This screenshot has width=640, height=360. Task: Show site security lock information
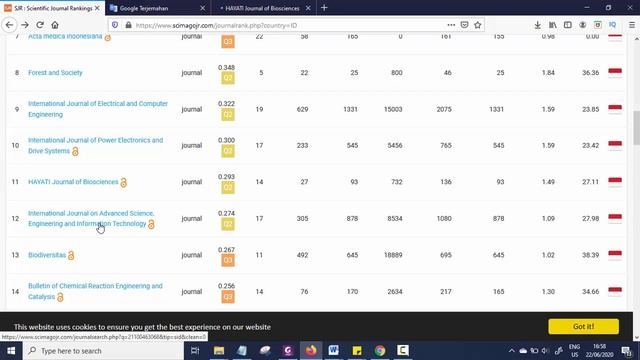point(128,25)
